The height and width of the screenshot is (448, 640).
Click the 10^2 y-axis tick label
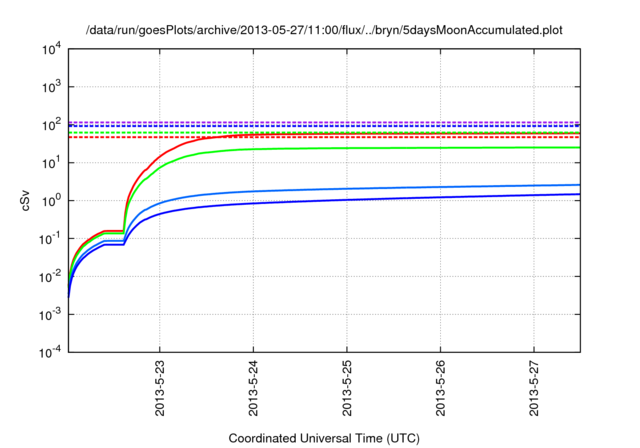pos(51,124)
